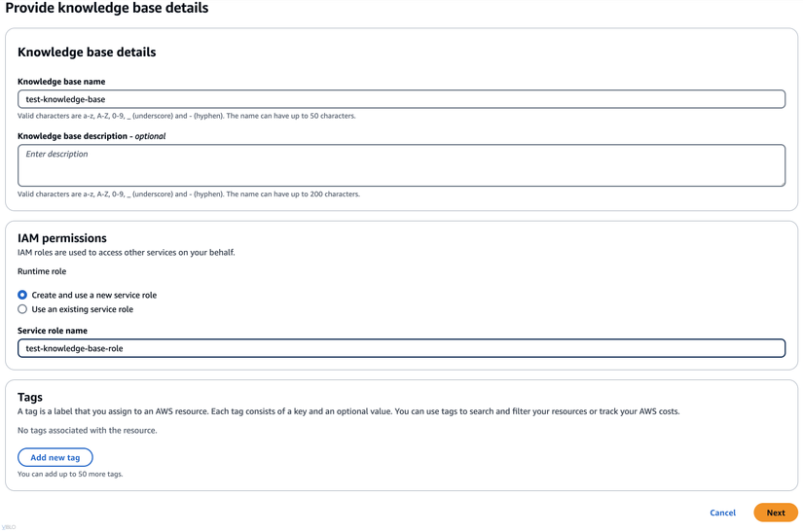Click the Knowledge base name input field
Viewport: 803px width, 532px height.
click(x=401, y=99)
